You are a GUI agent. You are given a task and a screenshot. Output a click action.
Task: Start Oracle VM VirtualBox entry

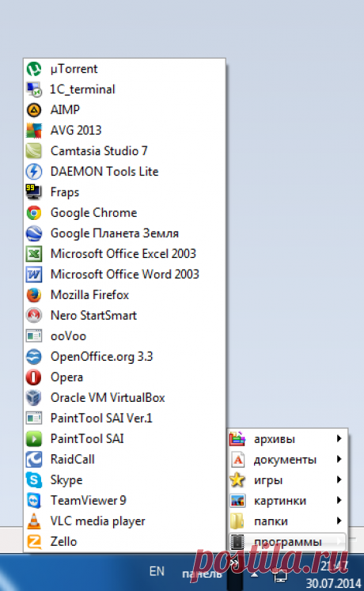point(124,398)
